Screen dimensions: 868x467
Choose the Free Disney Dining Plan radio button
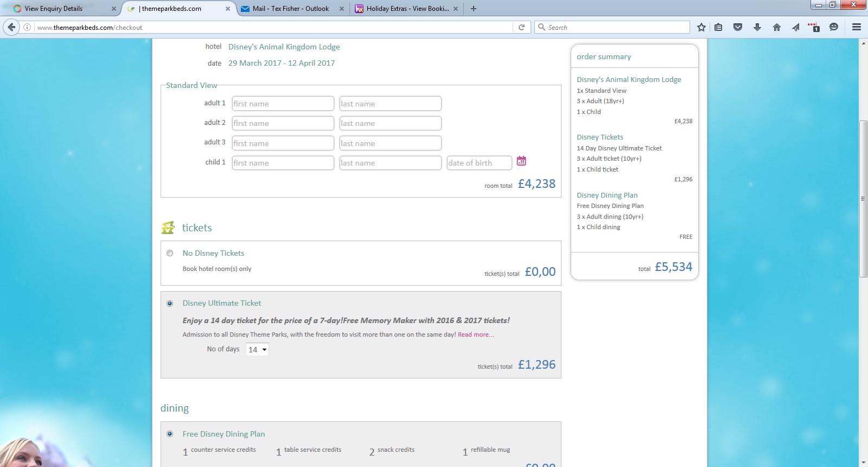pyautogui.click(x=170, y=434)
